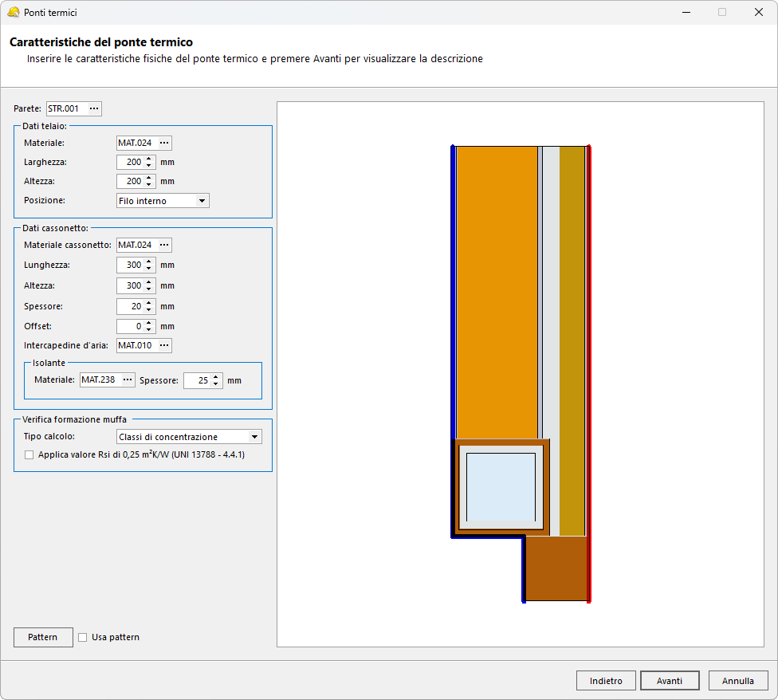Go back with Indietro button

pyautogui.click(x=606, y=681)
